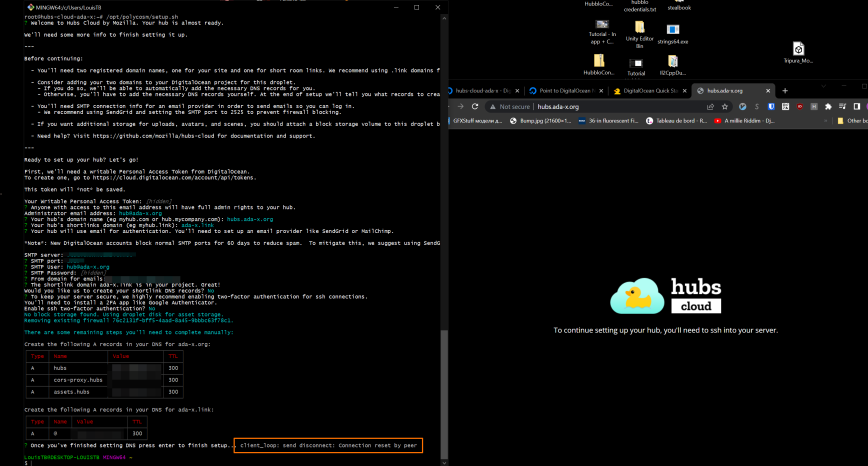Open the Other bookmarks folder
The width and height of the screenshot is (868, 466).
852,121
